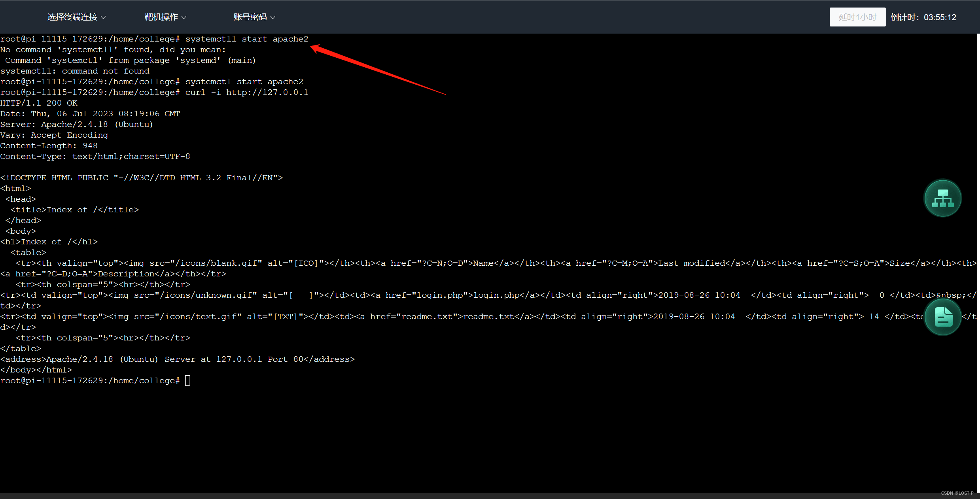
Task: Expand the 选择终端连接 dropdown
Action: coord(76,17)
